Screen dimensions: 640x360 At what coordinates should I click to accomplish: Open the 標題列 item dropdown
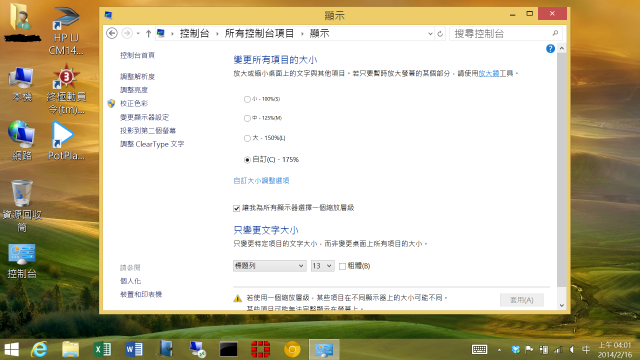click(269, 266)
